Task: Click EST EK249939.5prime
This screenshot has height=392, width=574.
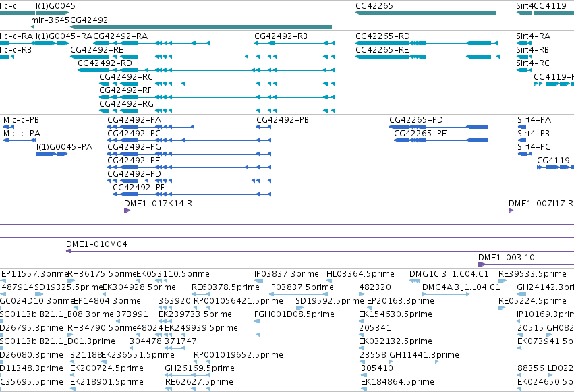Action: coord(212,335)
